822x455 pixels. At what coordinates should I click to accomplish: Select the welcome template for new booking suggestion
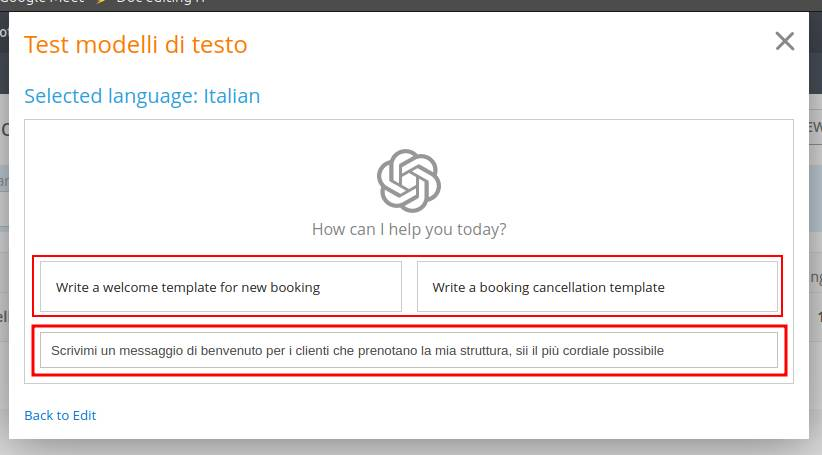click(221, 287)
